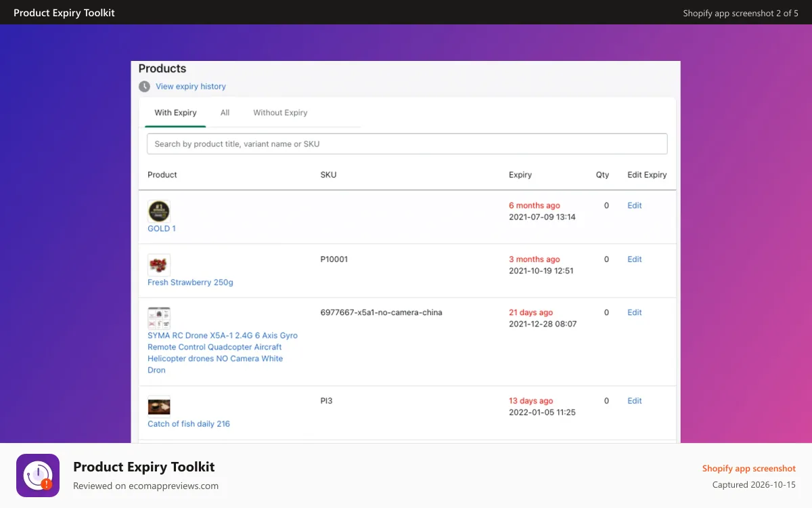812x508 pixels.
Task: Select SKU value P10001
Action: [x=334, y=259]
